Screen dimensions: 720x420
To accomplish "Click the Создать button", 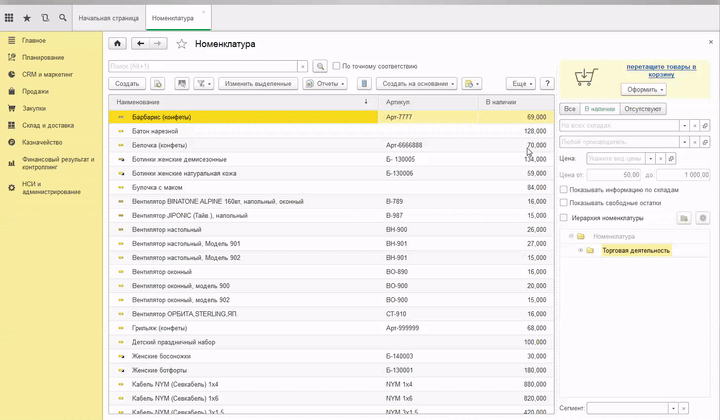I will (127, 84).
